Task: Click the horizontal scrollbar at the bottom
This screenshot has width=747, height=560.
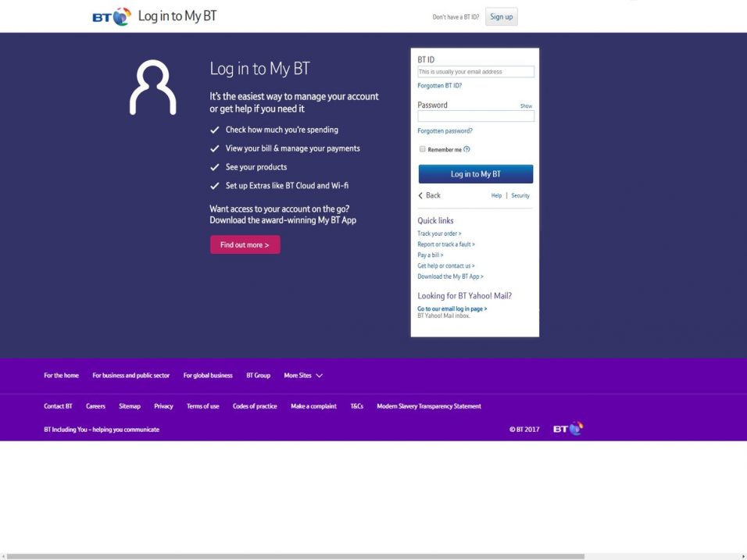Action: (x=295, y=556)
